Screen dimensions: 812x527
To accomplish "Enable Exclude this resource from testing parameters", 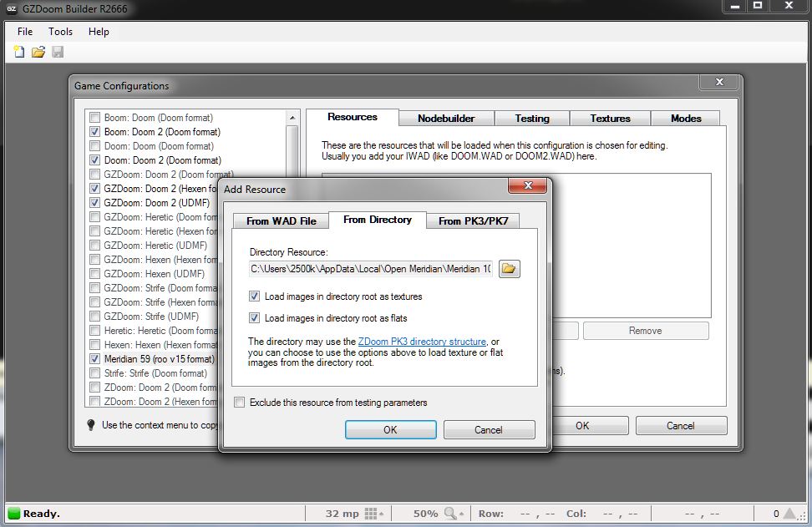I will click(239, 403).
